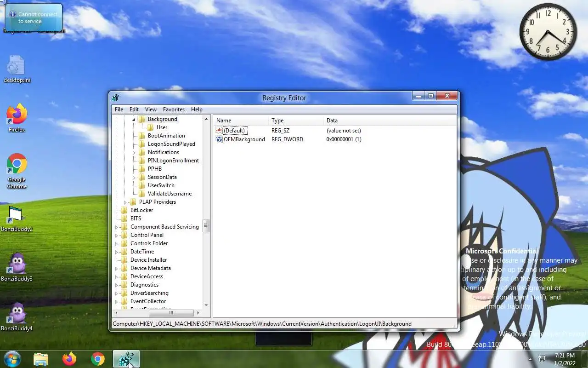Viewport: 588px width, 368px height.
Task: Select the DriverSearching key
Action: [x=149, y=293]
